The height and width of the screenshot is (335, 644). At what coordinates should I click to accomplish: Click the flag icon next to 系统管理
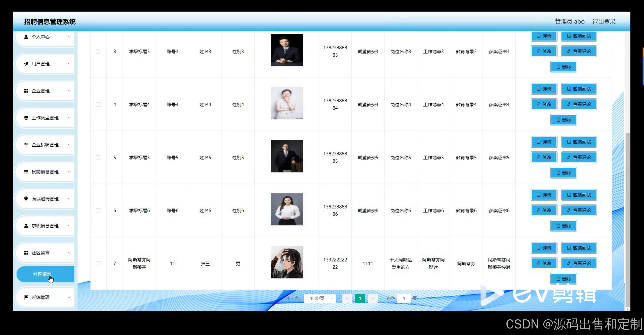coord(26,297)
